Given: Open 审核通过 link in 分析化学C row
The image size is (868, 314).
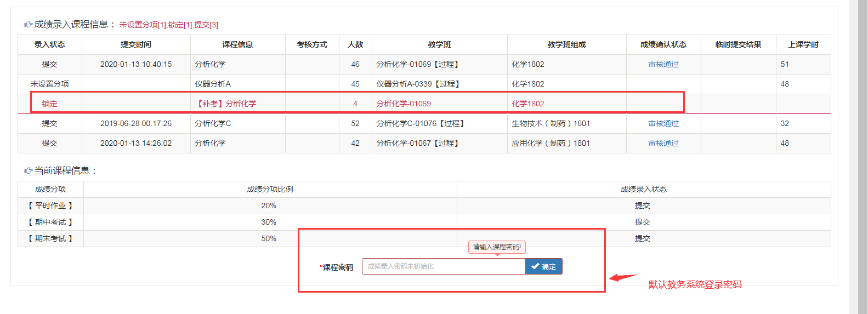Looking at the screenshot, I should coord(663,124).
